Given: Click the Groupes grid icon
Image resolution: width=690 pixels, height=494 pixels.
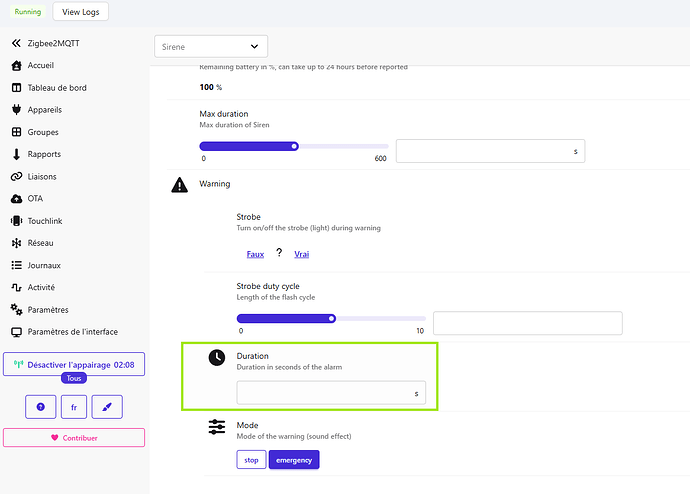Looking at the screenshot, I should click(x=16, y=132).
